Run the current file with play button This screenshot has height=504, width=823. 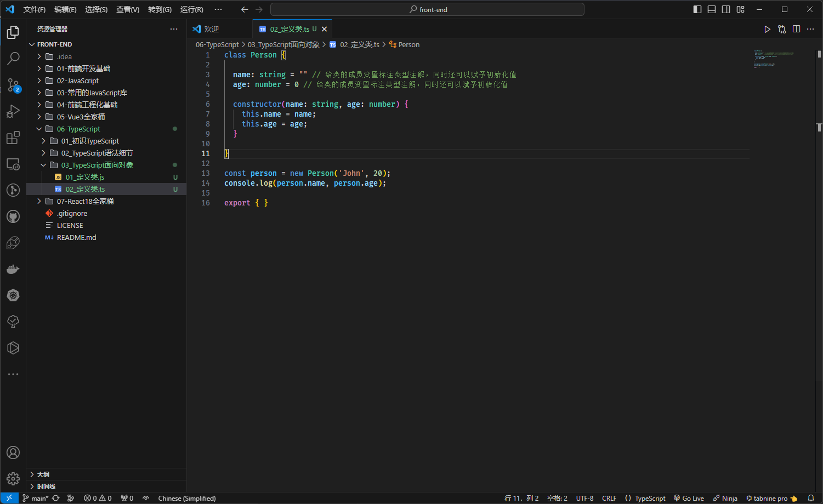[767, 29]
